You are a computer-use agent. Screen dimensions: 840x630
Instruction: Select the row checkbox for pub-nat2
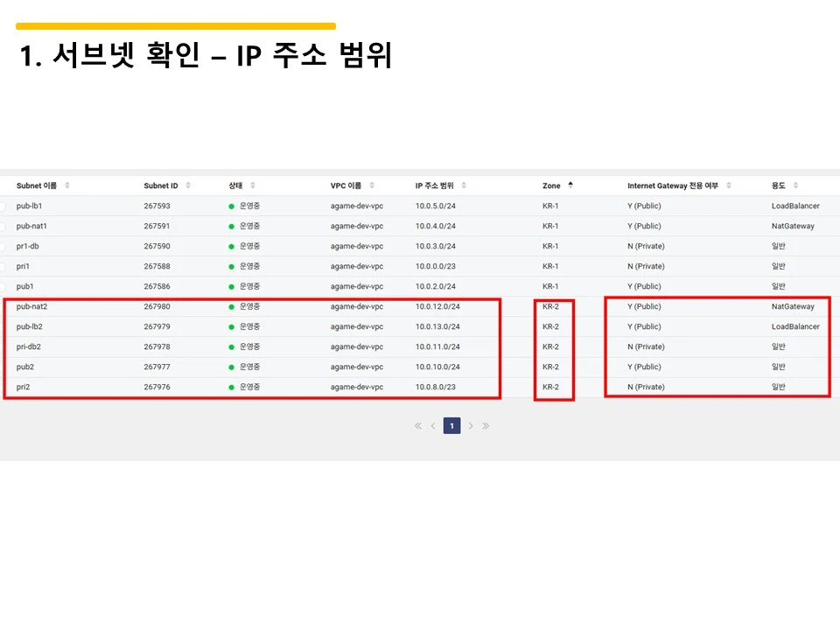point(5,306)
